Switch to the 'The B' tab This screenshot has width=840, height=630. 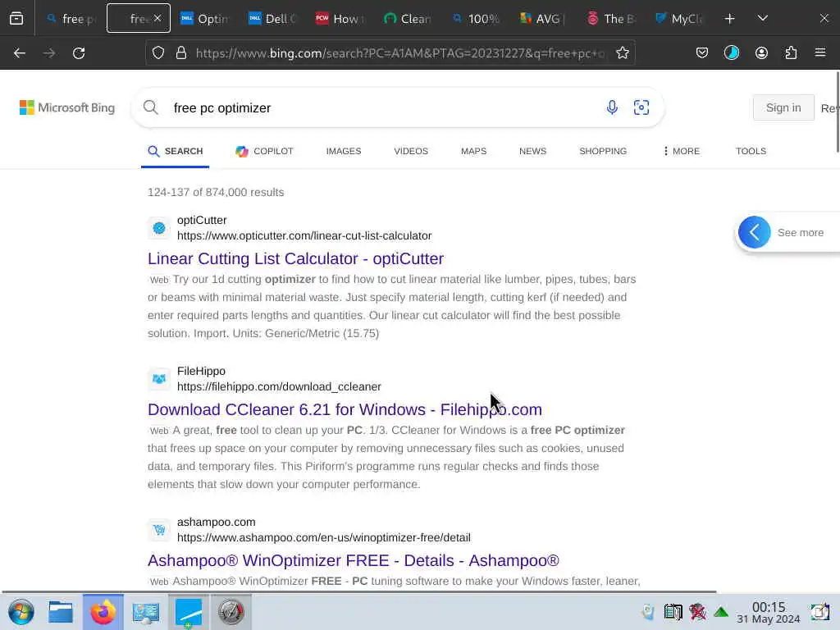pyautogui.click(x=610, y=19)
